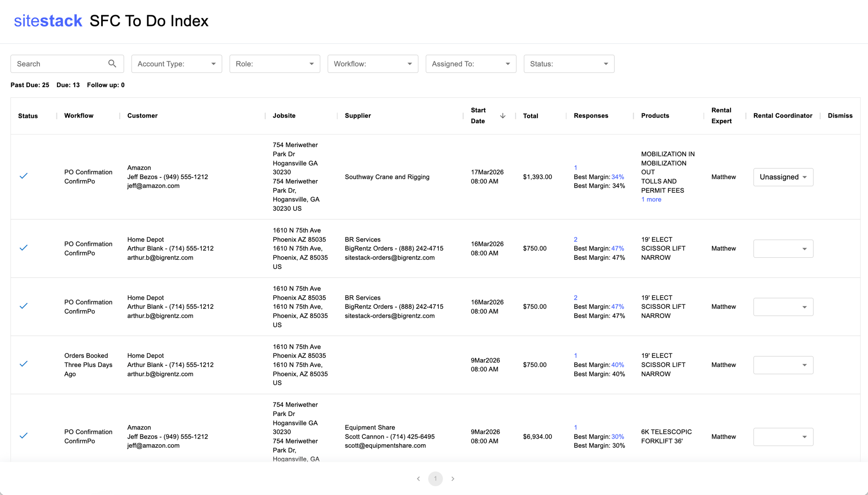Expand the Unassigned rental coordinator dropdown
This screenshot has width=868, height=495.
click(783, 177)
